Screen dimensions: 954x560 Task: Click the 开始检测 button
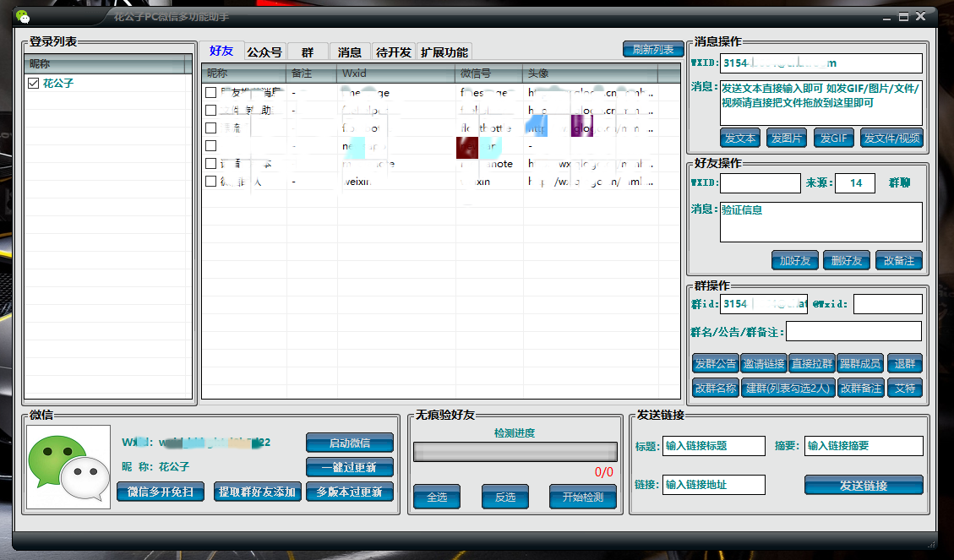tap(583, 497)
